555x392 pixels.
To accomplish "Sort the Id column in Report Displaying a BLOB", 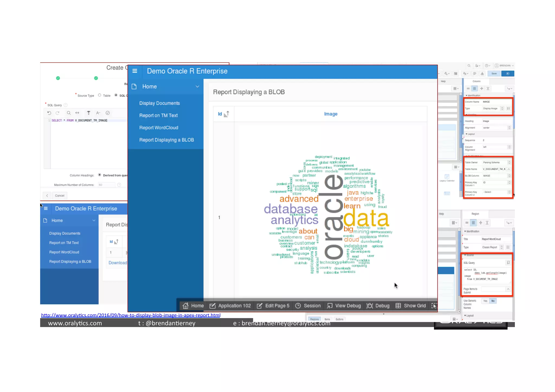I will click(x=224, y=114).
